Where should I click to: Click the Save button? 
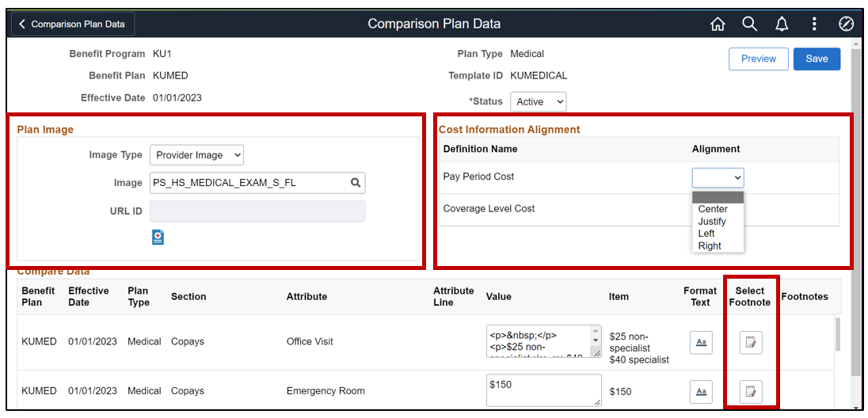817,59
